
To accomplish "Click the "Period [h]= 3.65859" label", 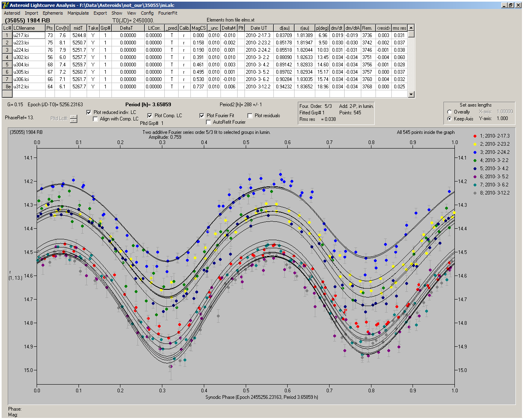I will pyautogui.click(x=148, y=105).
